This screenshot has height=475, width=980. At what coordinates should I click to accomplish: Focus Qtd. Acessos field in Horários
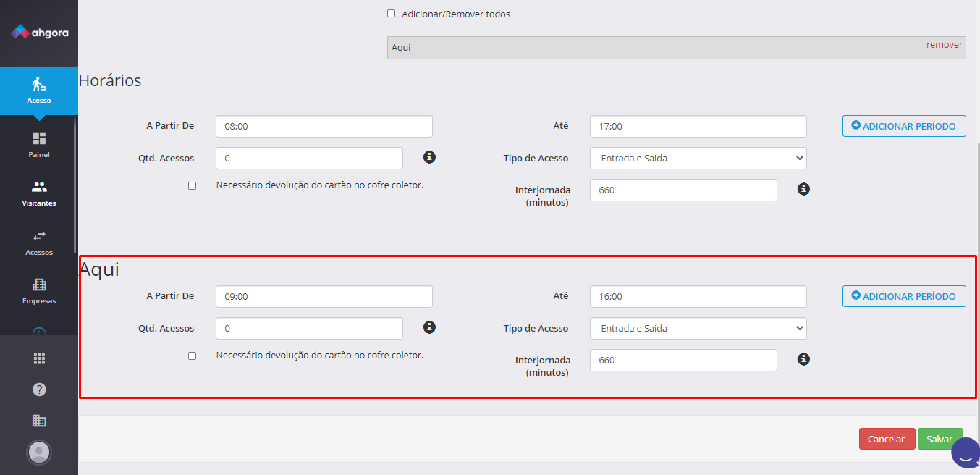pos(309,158)
